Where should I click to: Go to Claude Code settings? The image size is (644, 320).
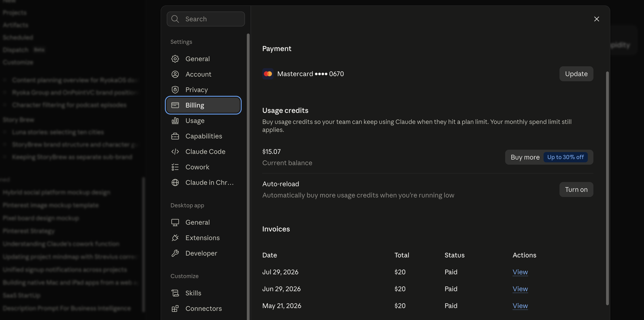[203, 152]
